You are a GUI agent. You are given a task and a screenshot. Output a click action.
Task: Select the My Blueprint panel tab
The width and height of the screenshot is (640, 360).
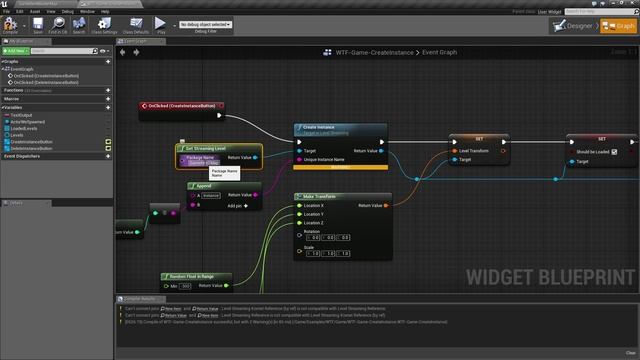click(26, 41)
